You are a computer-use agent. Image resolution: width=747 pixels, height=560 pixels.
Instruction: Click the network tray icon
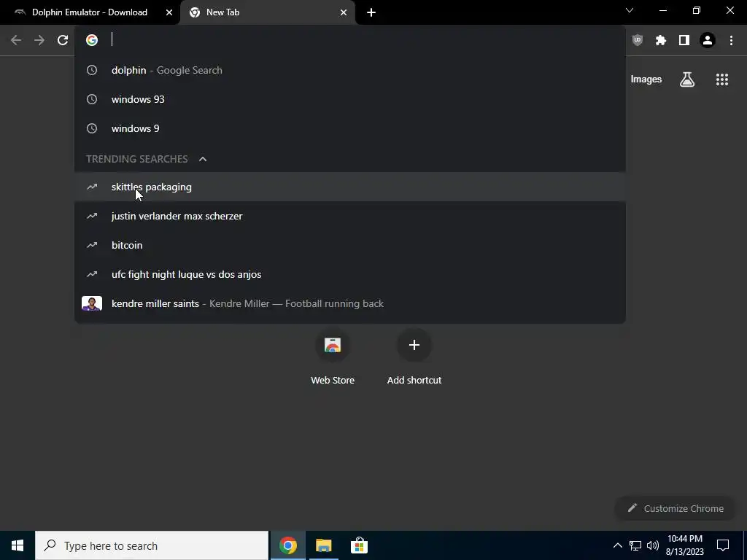click(x=635, y=545)
